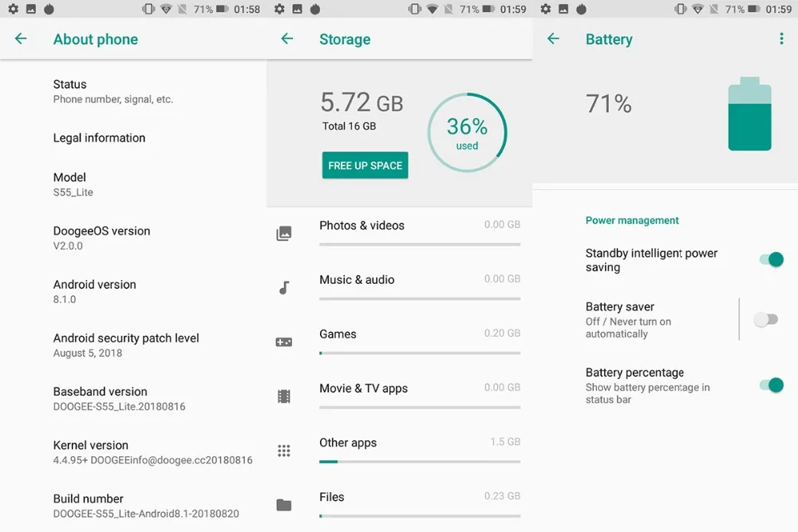Open Battery three-dot overflow menu
This screenshot has width=798, height=532.
click(x=782, y=38)
